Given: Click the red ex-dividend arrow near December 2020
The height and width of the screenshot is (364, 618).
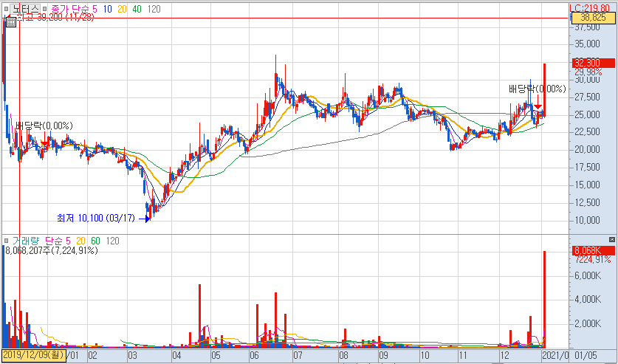Looking at the screenshot, I should [x=538, y=102].
